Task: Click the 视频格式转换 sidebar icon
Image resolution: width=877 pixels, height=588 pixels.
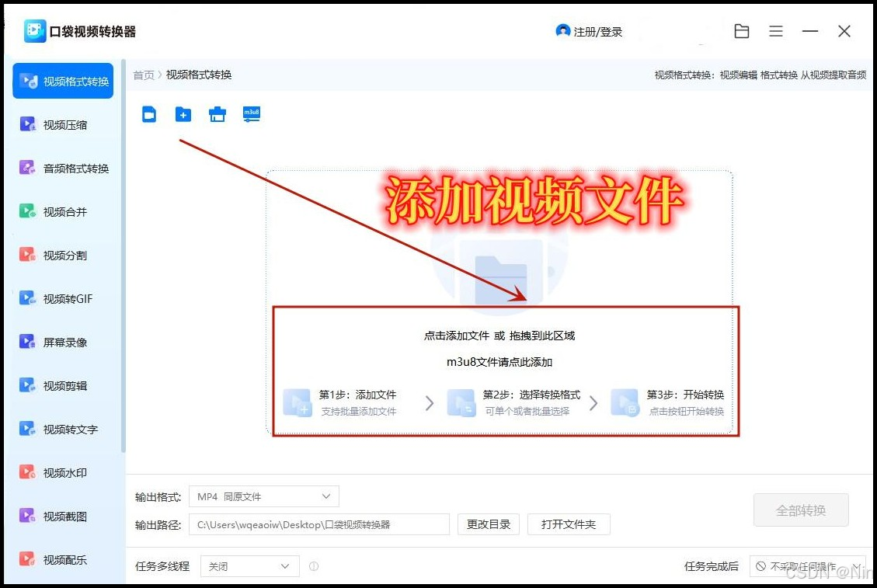Action: [28, 81]
